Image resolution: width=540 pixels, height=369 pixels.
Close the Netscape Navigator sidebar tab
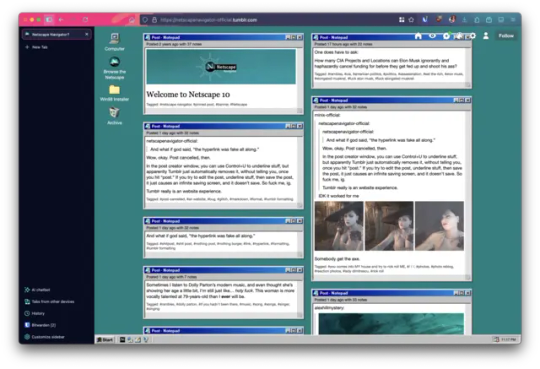(86, 34)
